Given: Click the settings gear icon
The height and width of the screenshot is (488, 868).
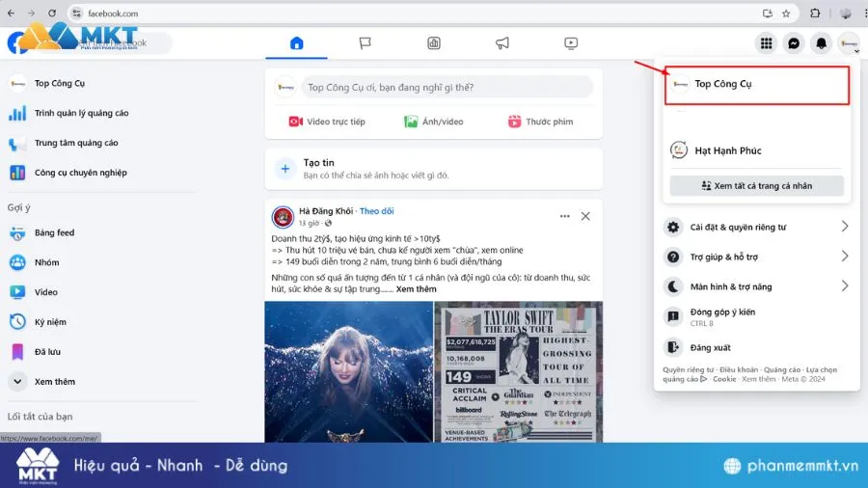Looking at the screenshot, I should pyautogui.click(x=673, y=227).
